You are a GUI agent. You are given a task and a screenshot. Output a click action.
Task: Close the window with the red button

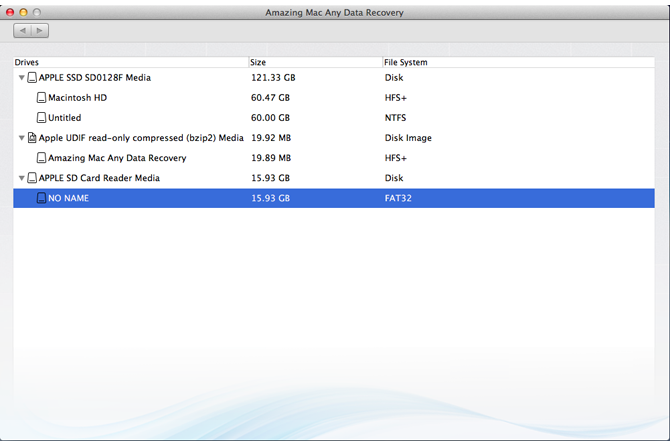tap(10, 12)
